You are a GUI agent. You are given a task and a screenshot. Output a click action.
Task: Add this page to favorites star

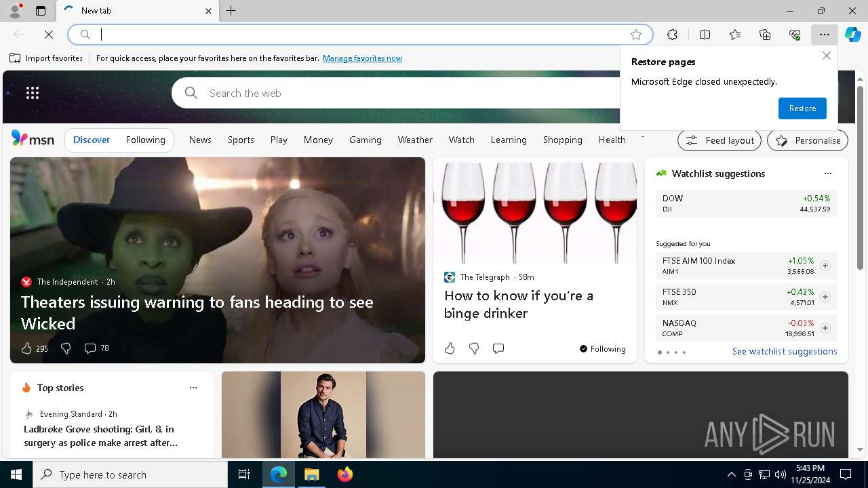[635, 35]
